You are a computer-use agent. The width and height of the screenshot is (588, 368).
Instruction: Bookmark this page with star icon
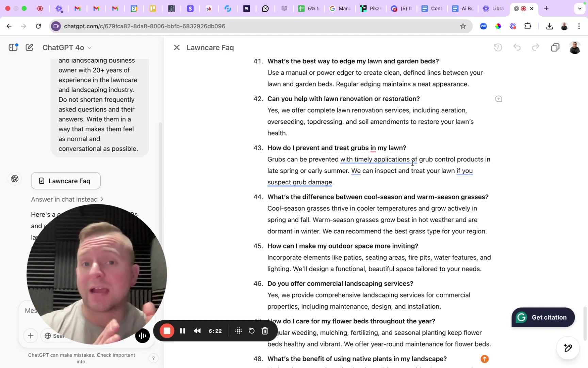(x=463, y=26)
